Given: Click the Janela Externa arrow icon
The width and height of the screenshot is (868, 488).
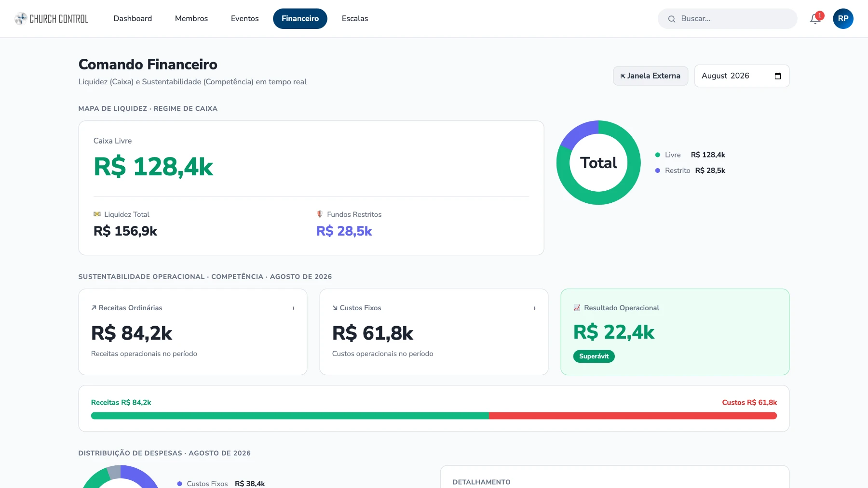Looking at the screenshot, I should pos(623,76).
